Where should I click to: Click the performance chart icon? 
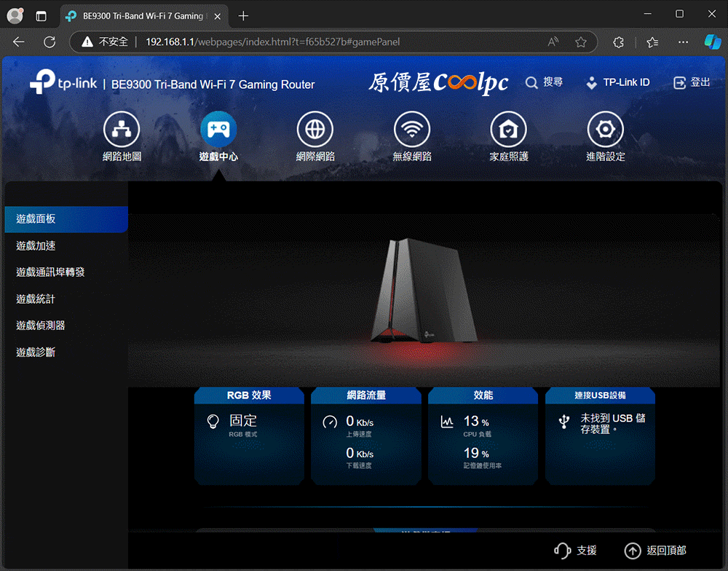tap(447, 422)
